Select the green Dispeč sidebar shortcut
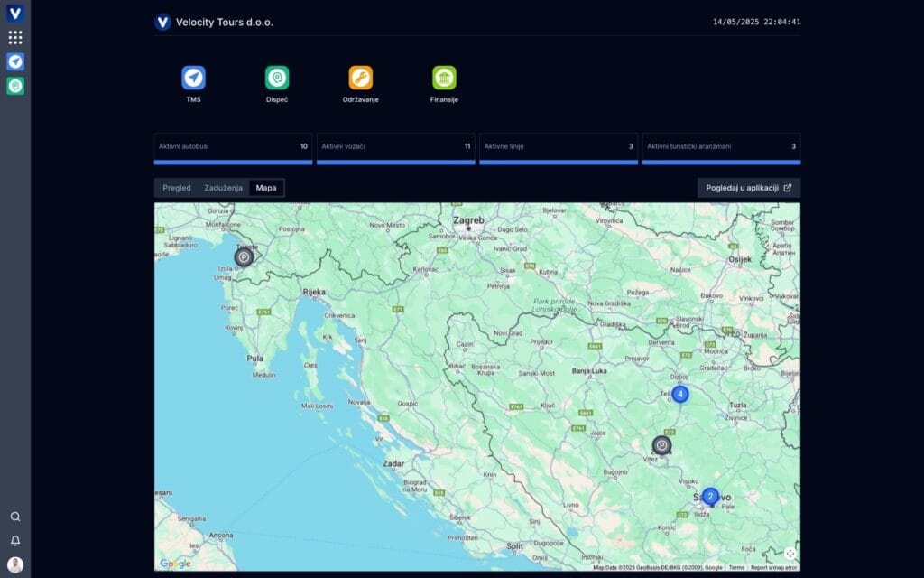The height and width of the screenshot is (578, 924). pos(15,86)
